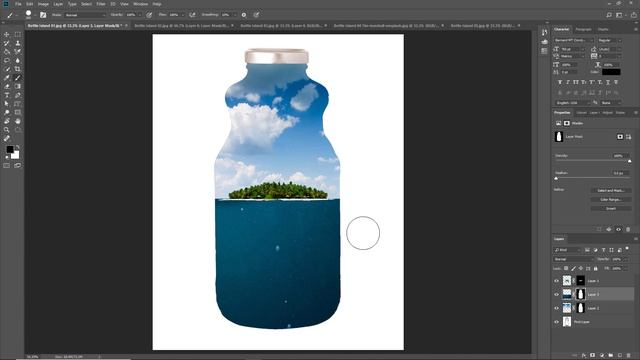Toggle mask visibility eye in Properties panel
The width and height of the screenshot is (640, 360).
pyautogui.click(x=618, y=229)
